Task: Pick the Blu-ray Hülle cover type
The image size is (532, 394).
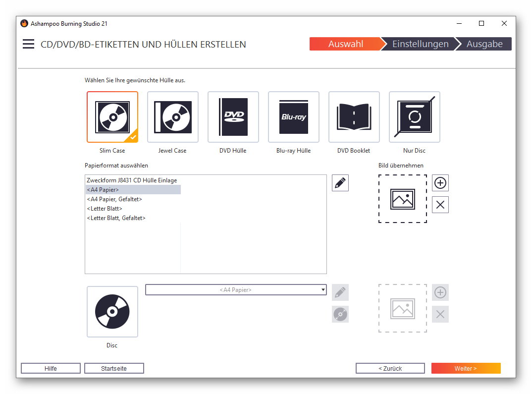Action: pos(293,117)
